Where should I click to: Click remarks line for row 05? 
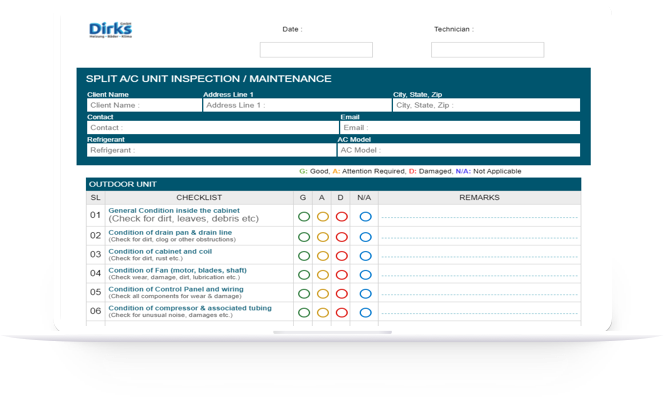[x=479, y=294]
